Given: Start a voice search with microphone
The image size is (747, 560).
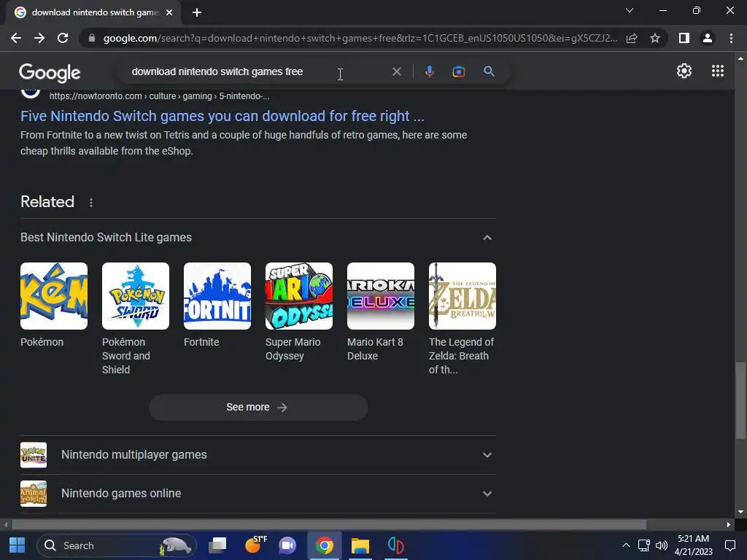Looking at the screenshot, I should click(x=429, y=71).
